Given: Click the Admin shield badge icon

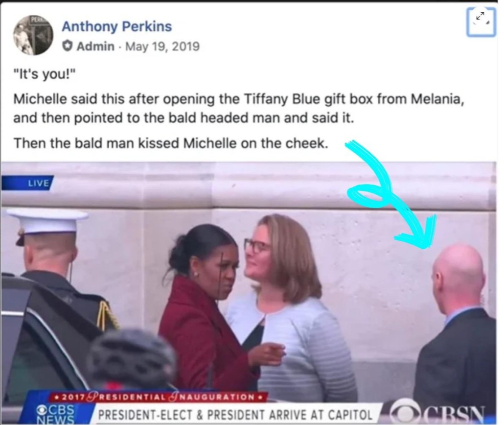Looking at the screenshot, I should click(x=67, y=47).
